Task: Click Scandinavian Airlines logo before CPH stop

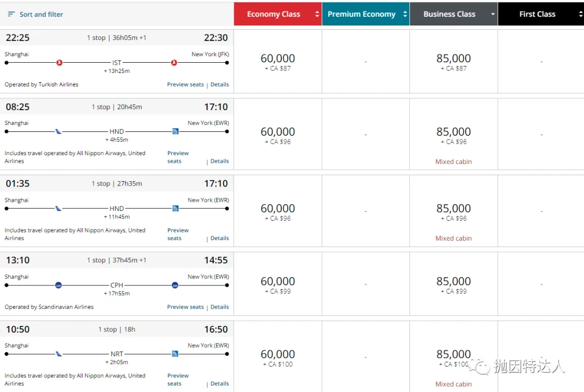Action: point(58,285)
